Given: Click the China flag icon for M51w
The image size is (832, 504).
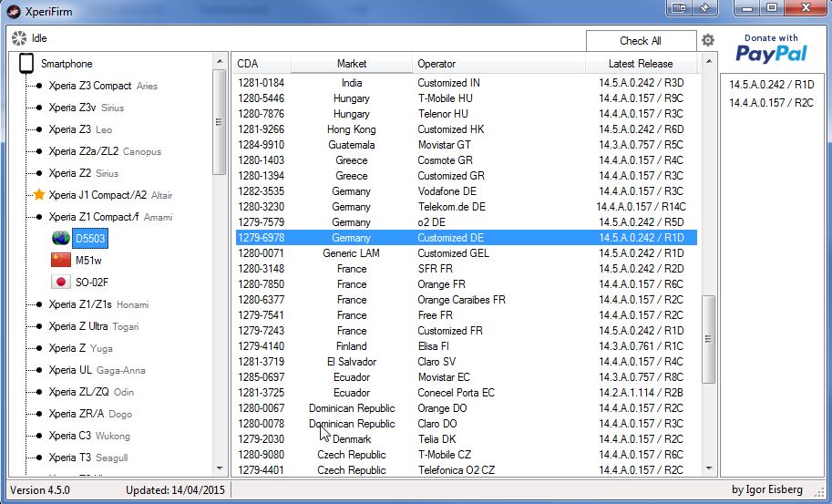Looking at the screenshot, I should [61, 260].
